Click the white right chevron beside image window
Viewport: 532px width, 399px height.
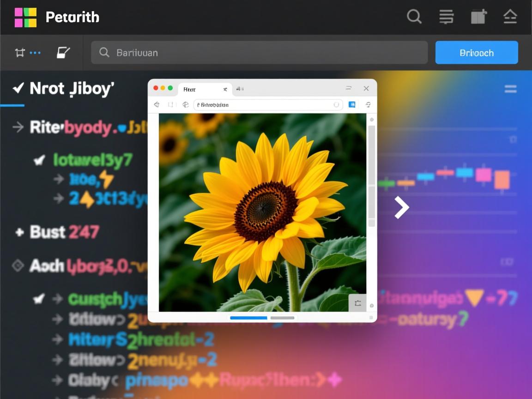click(x=401, y=208)
